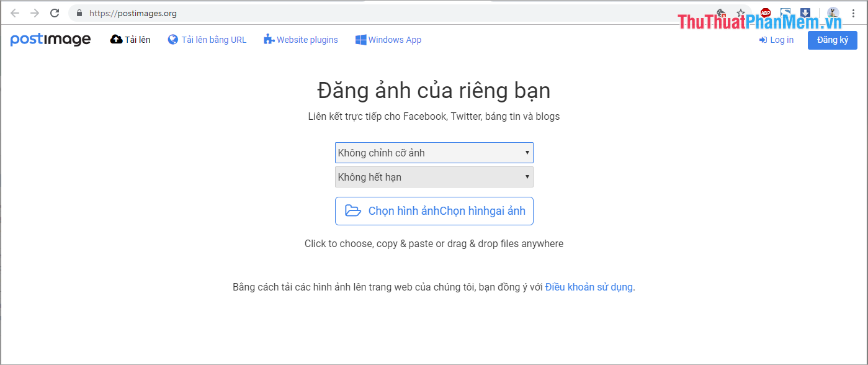Open the Adblock Plus ABP extension icon
The image size is (868, 365).
click(x=765, y=12)
